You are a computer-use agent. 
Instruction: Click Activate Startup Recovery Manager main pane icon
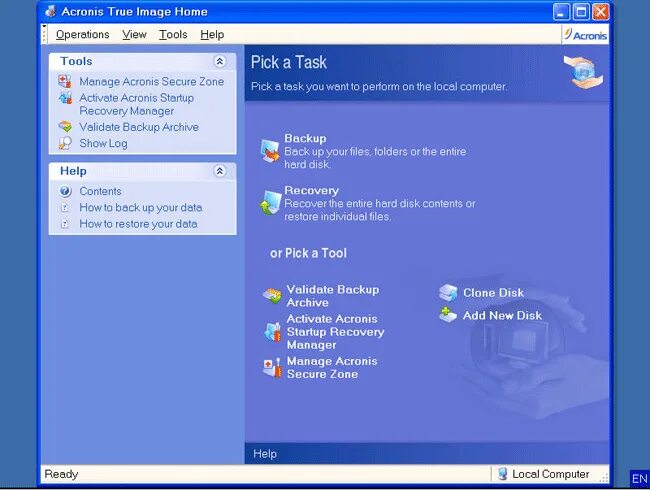point(272,332)
